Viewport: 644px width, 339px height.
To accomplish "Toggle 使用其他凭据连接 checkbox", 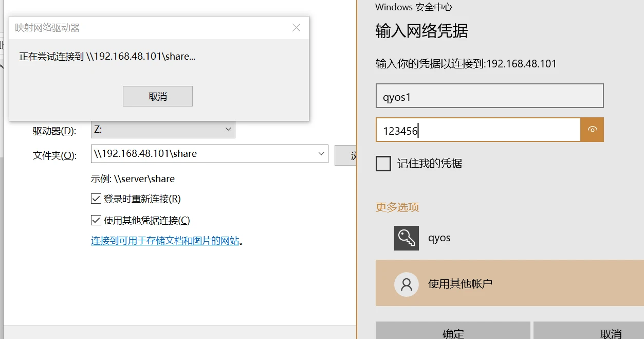I will pos(96,221).
